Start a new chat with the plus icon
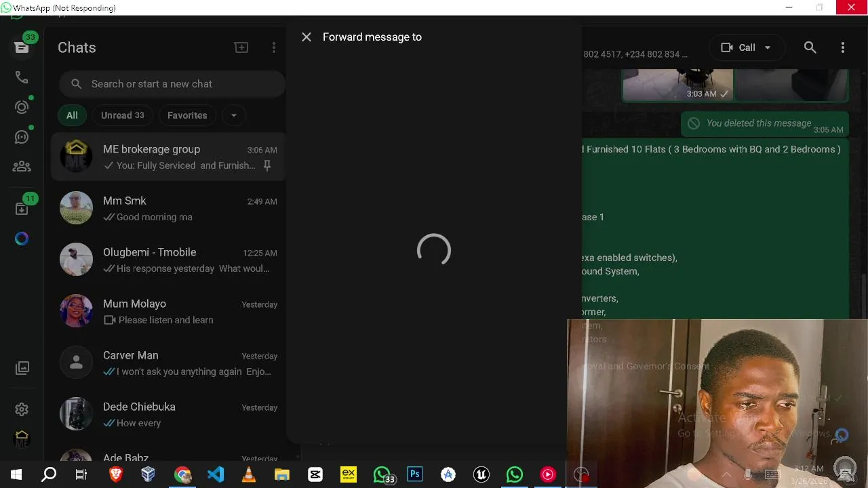Image resolution: width=868 pixels, height=488 pixels. click(241, 47)
